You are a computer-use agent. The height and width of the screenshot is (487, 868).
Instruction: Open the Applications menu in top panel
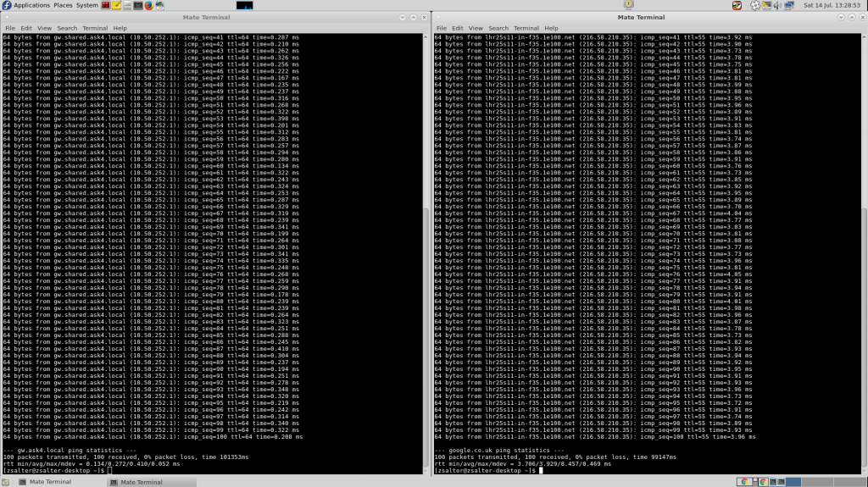point(31,5)
